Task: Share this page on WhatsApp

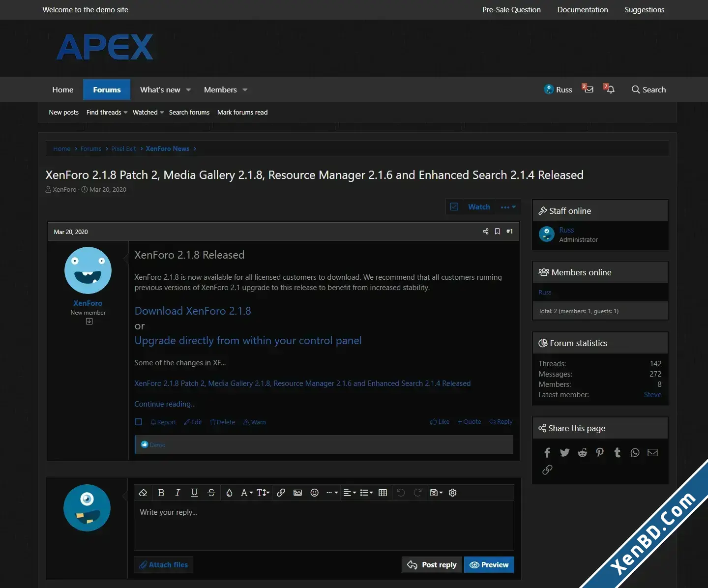Action: (x=635, y=452)
